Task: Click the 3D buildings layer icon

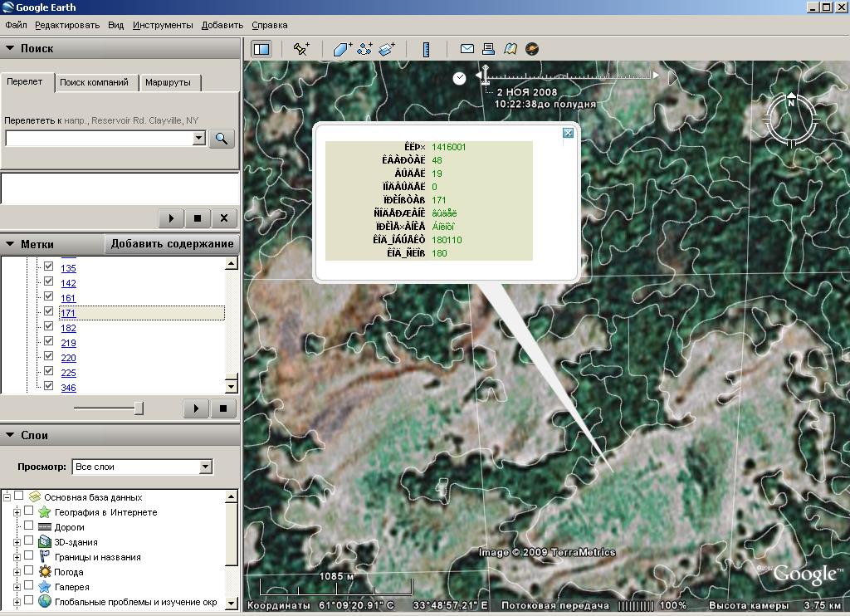Action: click(x=45, y=542)
